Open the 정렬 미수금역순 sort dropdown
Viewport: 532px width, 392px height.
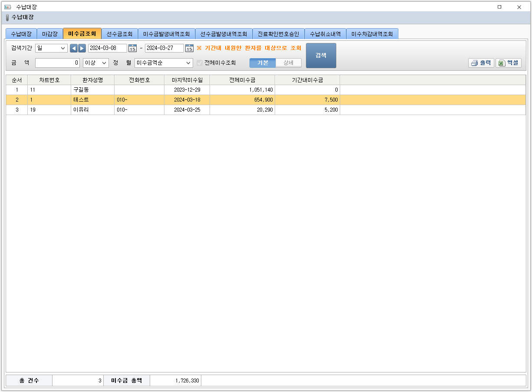pyautogui.click(x=164, y=63)
